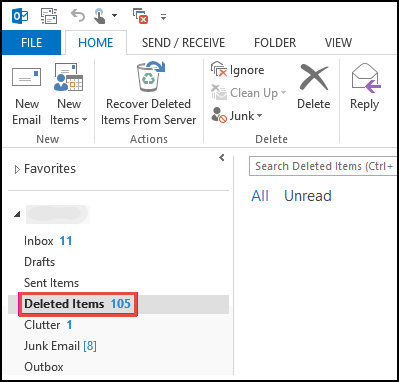The height and width of the screenshot is (382, 399).
Task: Click the Reply envelope icon
Action: tap(366, 78)
